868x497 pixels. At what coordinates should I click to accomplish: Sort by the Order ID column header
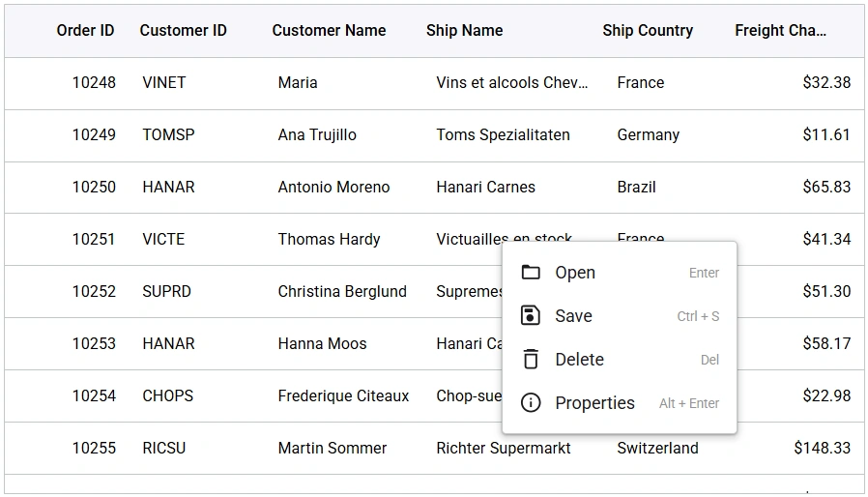click(x=85, y=30)
